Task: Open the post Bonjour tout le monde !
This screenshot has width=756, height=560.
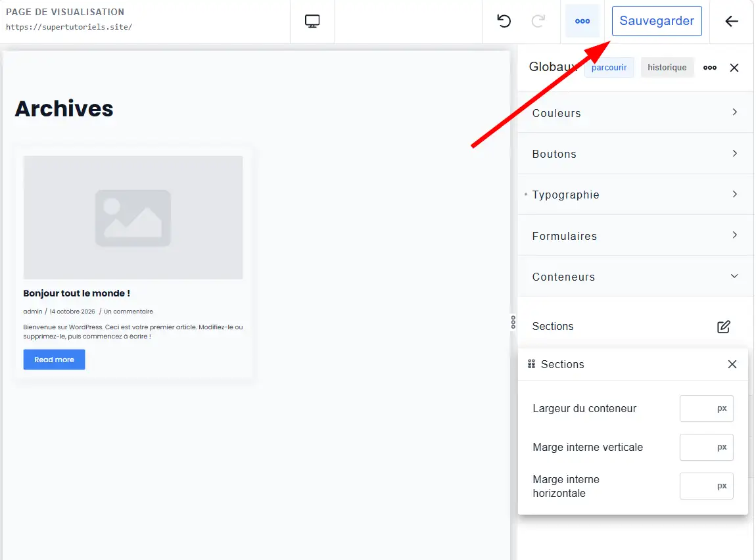Action: (77, 293)
